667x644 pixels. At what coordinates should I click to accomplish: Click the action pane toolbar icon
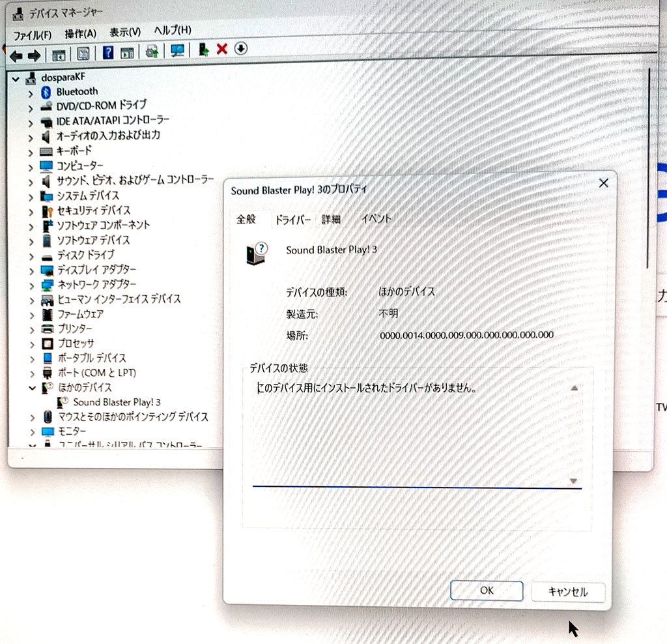[127, 53]
